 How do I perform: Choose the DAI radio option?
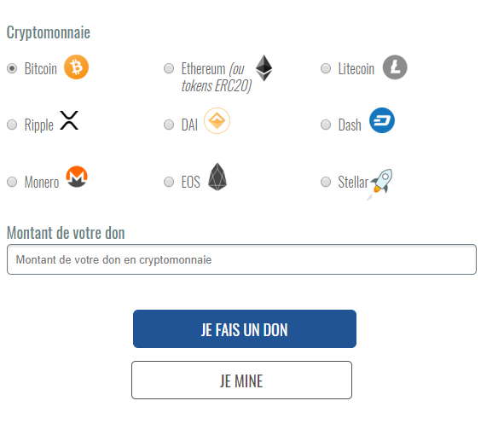click(x=169, y=125)
